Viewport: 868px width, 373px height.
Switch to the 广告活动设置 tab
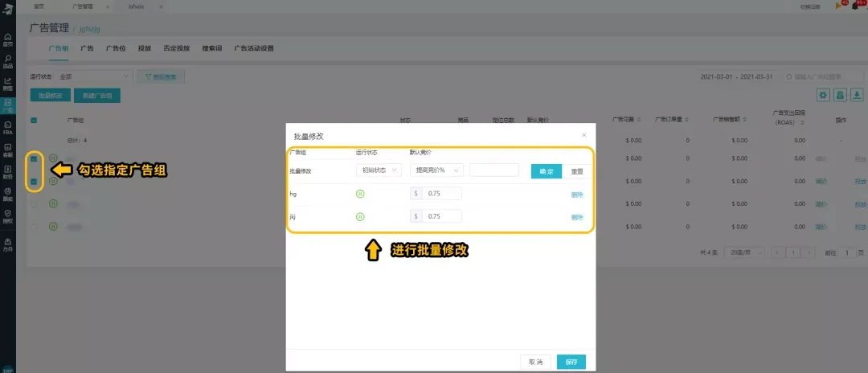254,48
